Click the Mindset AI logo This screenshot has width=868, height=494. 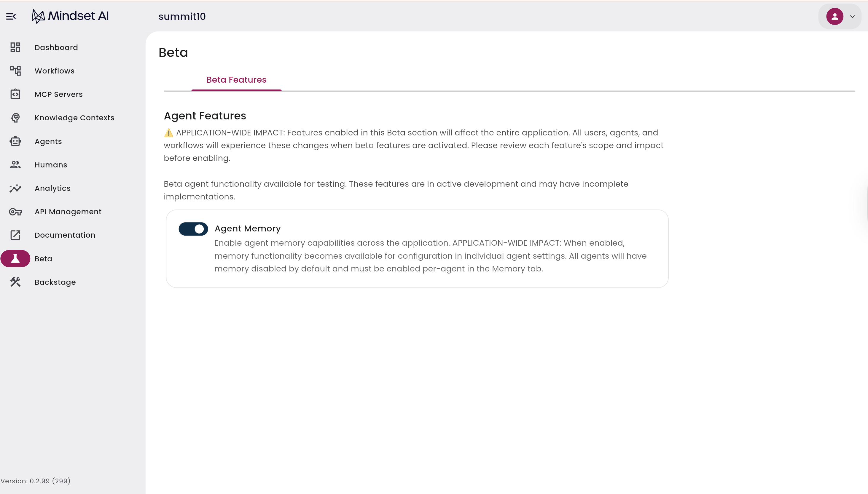(x=70, y=16)
